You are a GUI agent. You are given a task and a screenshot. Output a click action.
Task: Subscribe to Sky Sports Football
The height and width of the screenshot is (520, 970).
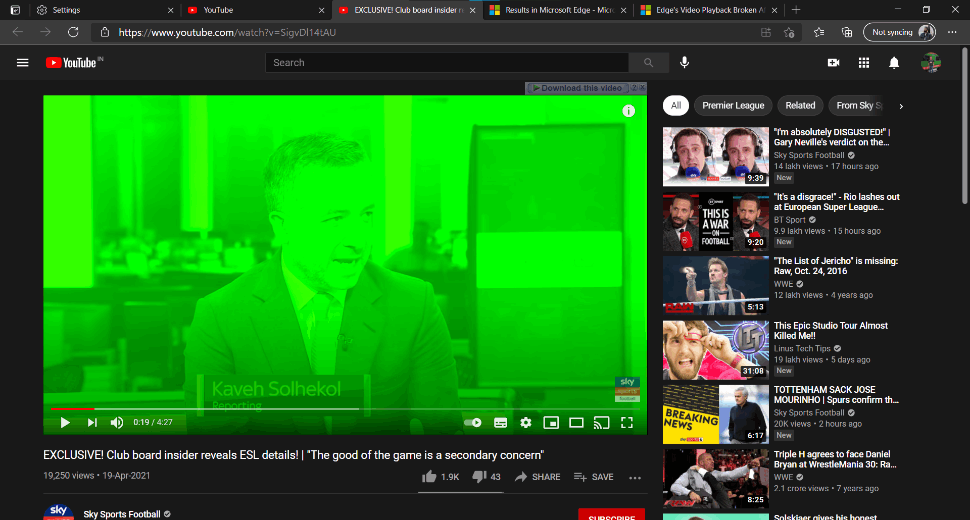pos(611,514)
